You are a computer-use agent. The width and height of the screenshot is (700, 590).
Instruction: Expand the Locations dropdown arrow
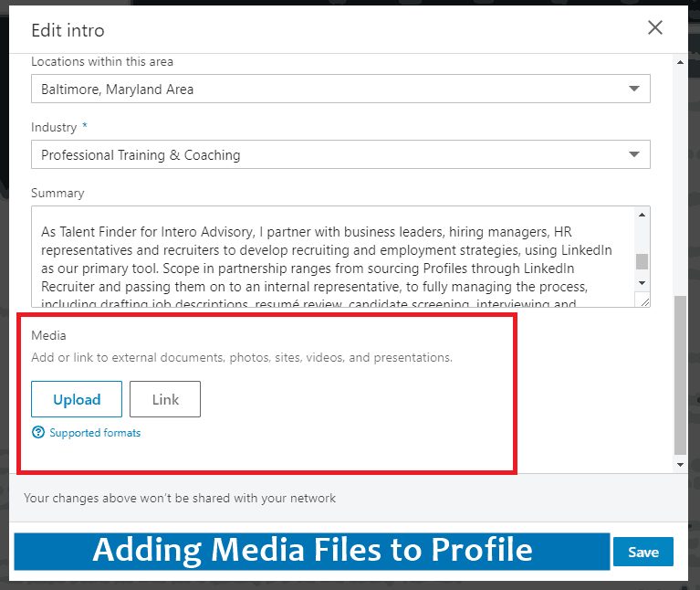[634, 90]
